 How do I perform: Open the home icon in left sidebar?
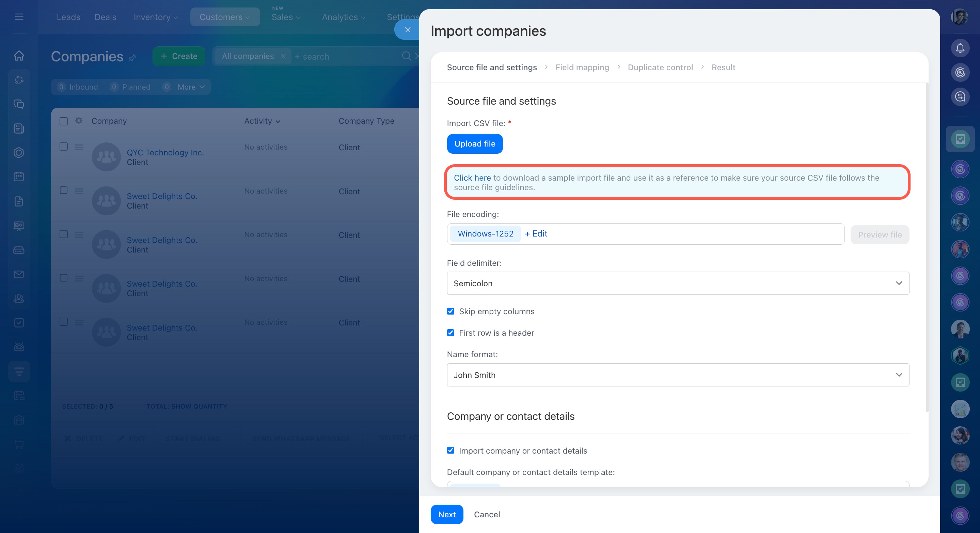pyautogui.click(x=19, y=56)
